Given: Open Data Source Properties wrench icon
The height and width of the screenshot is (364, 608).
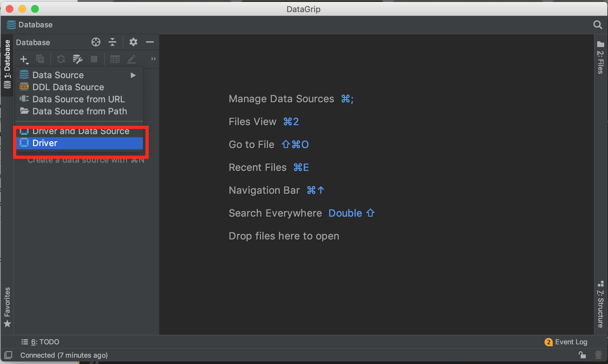Looking at the screenshot, I should point(78,59).
